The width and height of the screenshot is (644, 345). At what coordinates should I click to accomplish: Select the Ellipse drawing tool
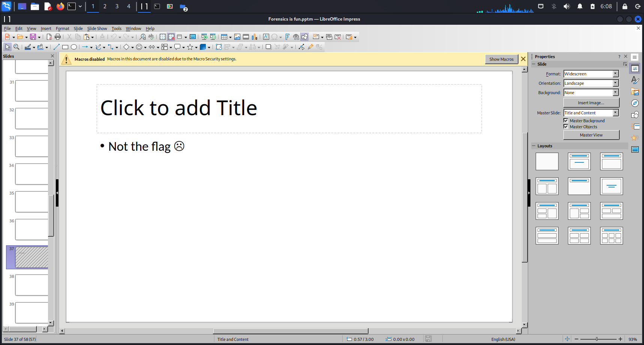point(74,47)
